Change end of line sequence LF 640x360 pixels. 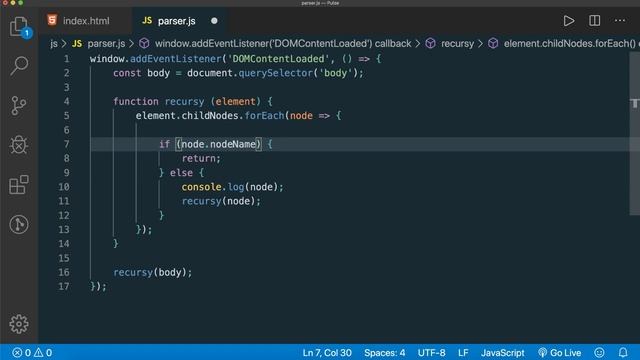tap(463, 353)
